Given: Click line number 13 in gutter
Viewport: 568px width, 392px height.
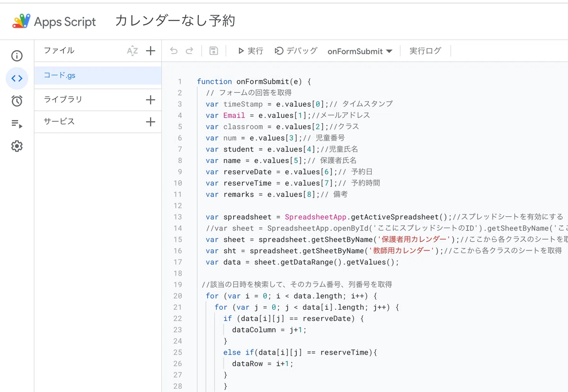Looking at the screenshot, I should pyautogui.click(x=177, y=217).
